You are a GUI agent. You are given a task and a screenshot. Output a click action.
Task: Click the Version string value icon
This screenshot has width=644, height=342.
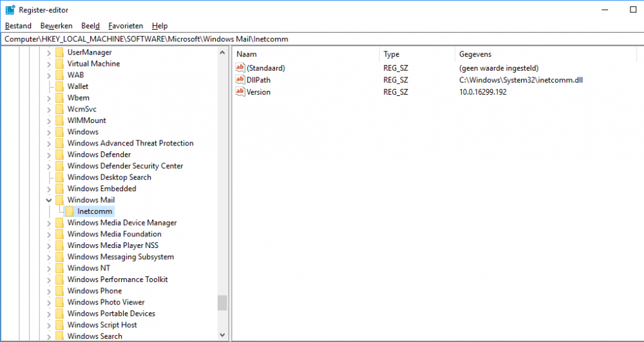pyautogui.click(x=241, y=91)
